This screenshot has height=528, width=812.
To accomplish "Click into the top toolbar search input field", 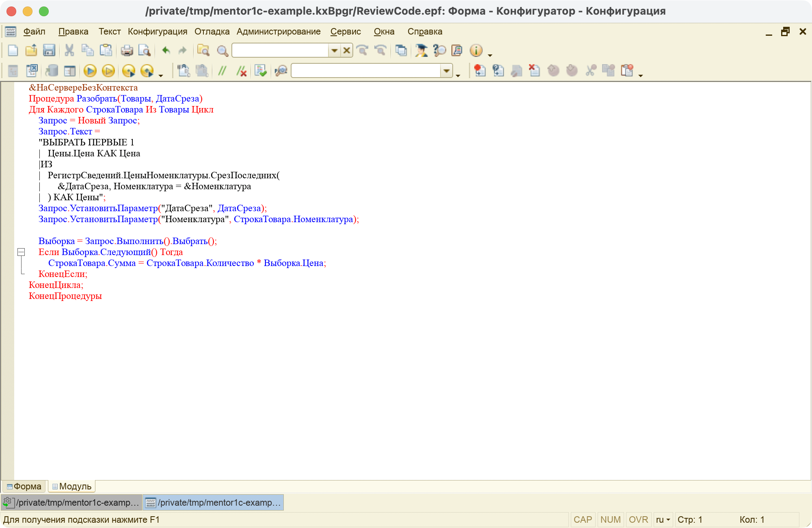I will point(280,50).
